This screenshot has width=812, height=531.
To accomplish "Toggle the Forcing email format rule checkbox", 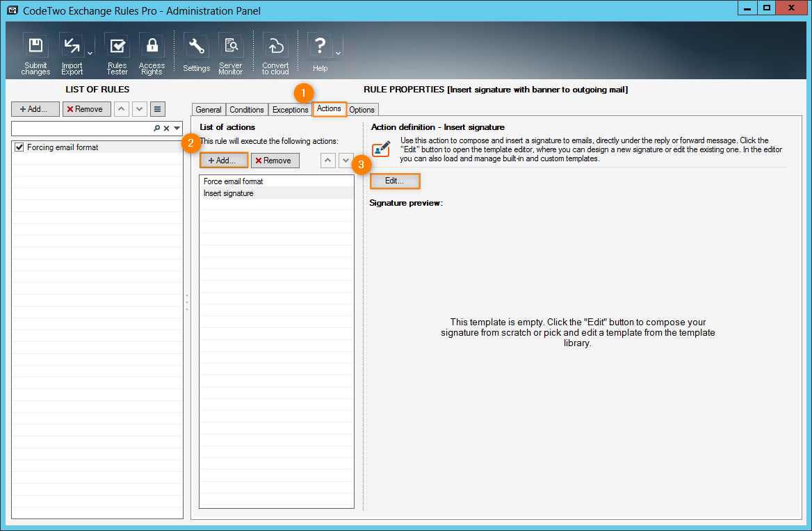I will pyautogui.click(x=19, y=147).
